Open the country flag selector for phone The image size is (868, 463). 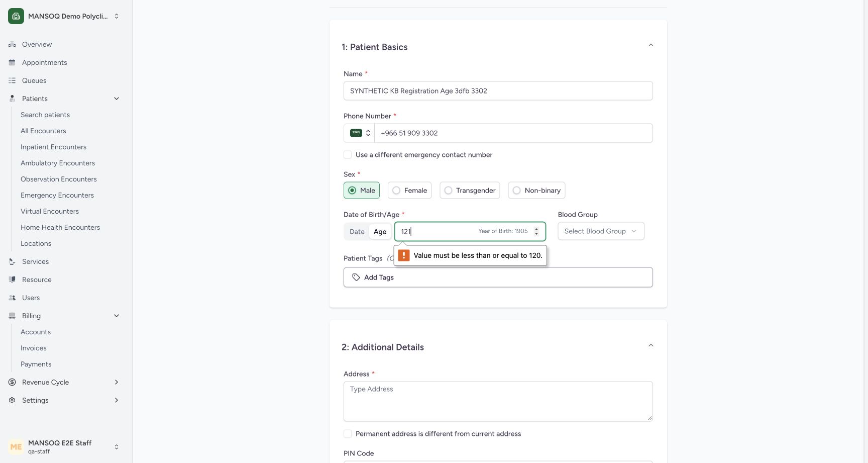point(359,133)
